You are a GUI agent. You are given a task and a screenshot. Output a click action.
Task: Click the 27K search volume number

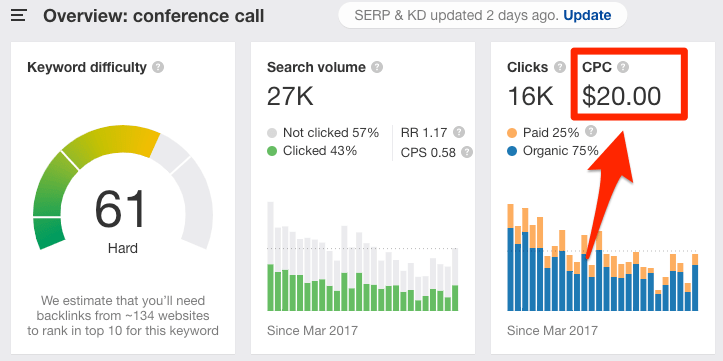point(290,96)
